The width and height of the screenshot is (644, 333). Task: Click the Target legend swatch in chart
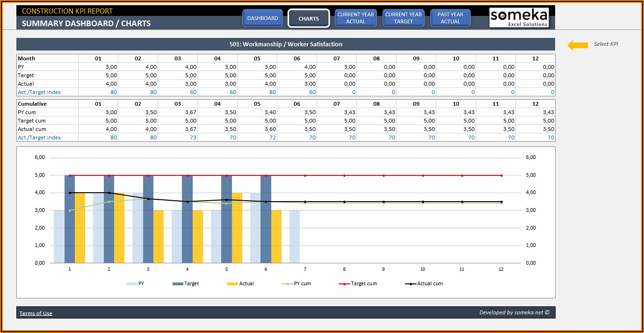point(178,284)
